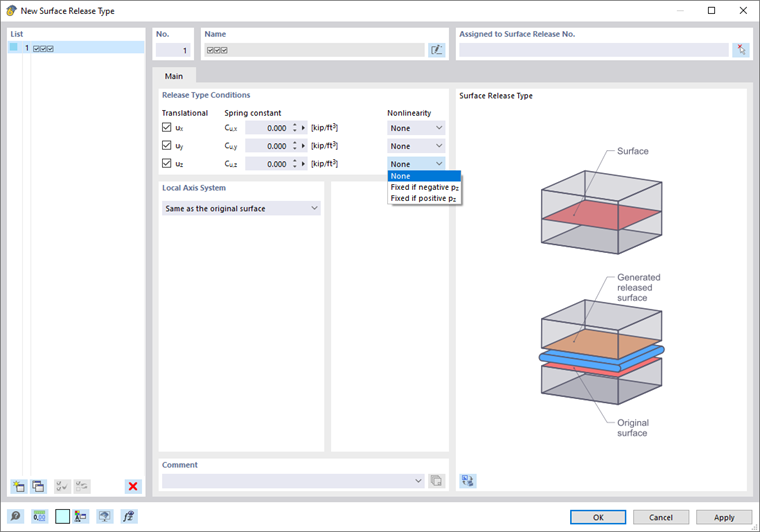Click the application icon in the title bar
Image resolution: width=760 pixels, height=532 pixels.
point(11,11)
